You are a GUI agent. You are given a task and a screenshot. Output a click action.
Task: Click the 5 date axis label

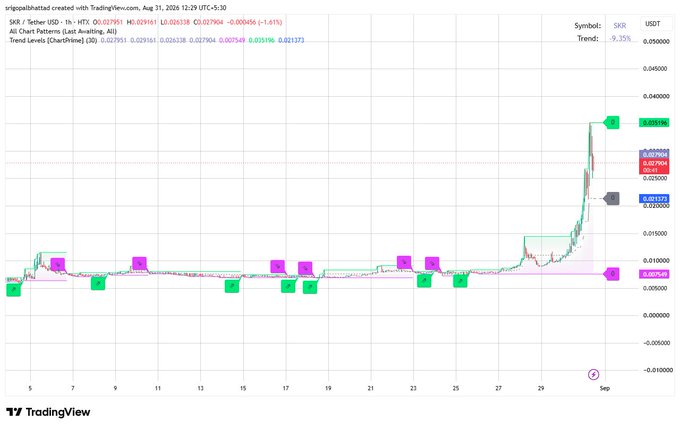(30, 388)
